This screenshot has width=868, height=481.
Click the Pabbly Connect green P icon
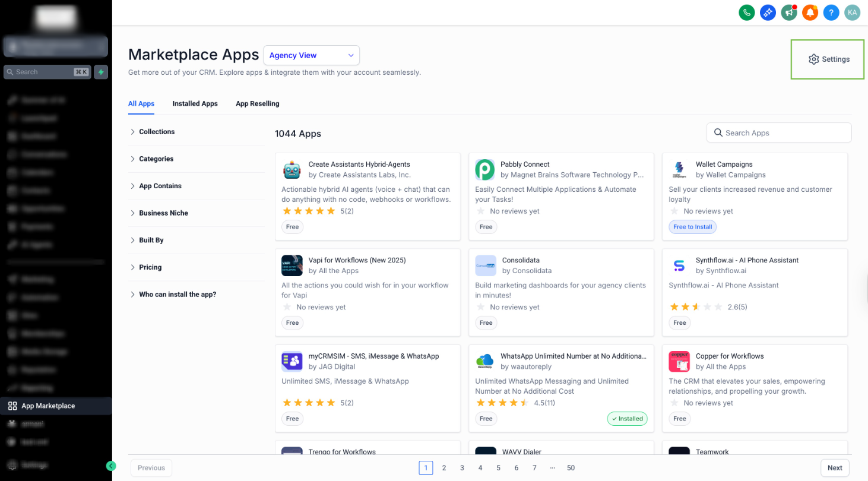pyautogui.click(x=485, y=170)
